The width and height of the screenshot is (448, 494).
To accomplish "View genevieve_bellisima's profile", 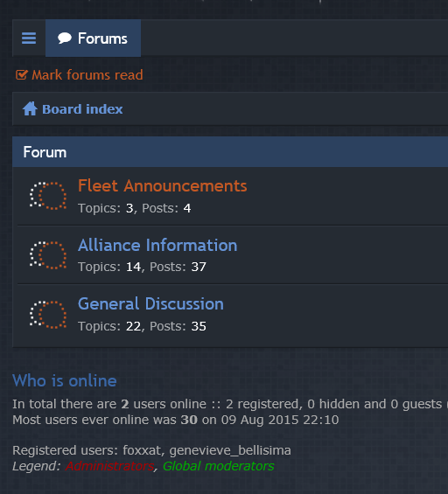I will 230,450.
